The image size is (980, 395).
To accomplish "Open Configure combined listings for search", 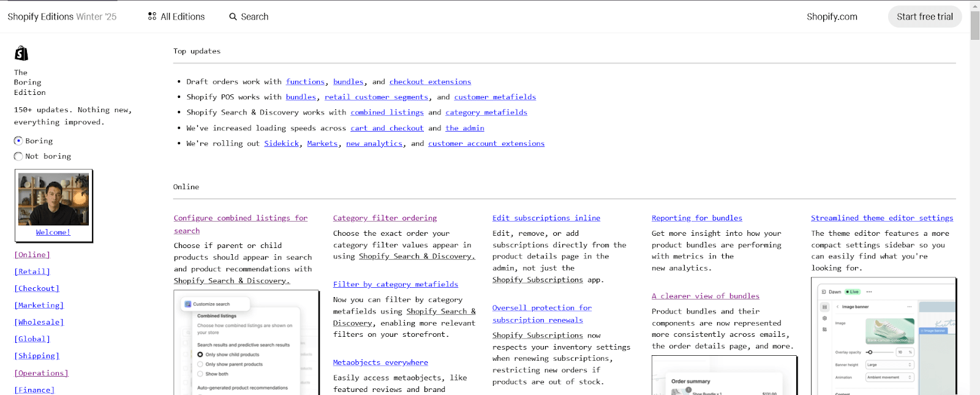I will [x=241, y=224].
